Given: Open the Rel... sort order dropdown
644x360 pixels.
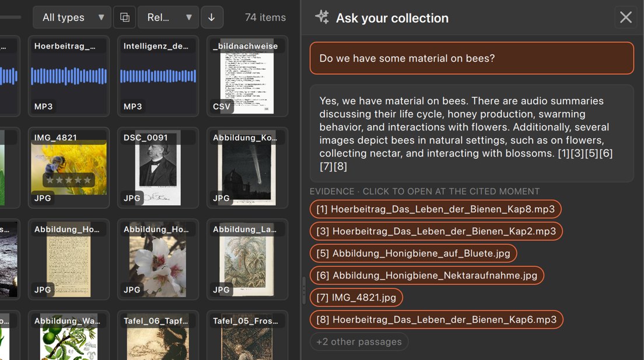Looking at the screenshot, I should (x=168, y=17).
